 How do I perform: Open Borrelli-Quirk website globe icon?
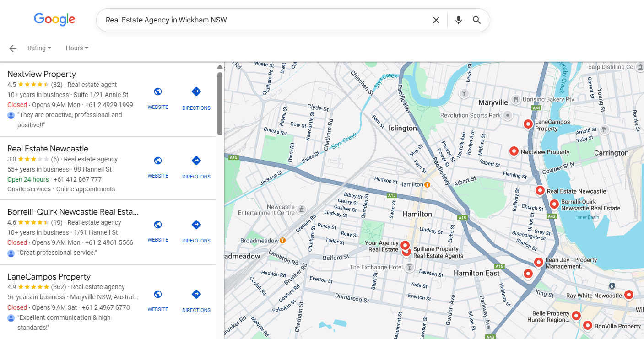coord(158,225)
